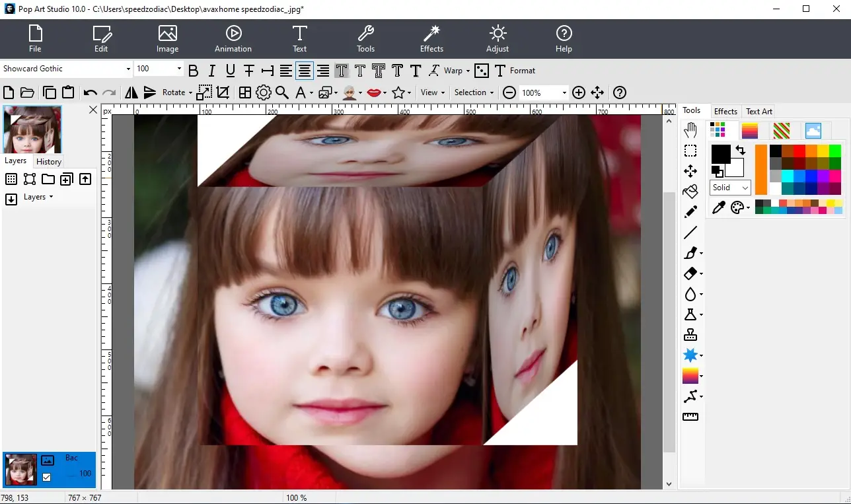Switch to the Effects panel tab
851x504 pixels.
(725, 111)
